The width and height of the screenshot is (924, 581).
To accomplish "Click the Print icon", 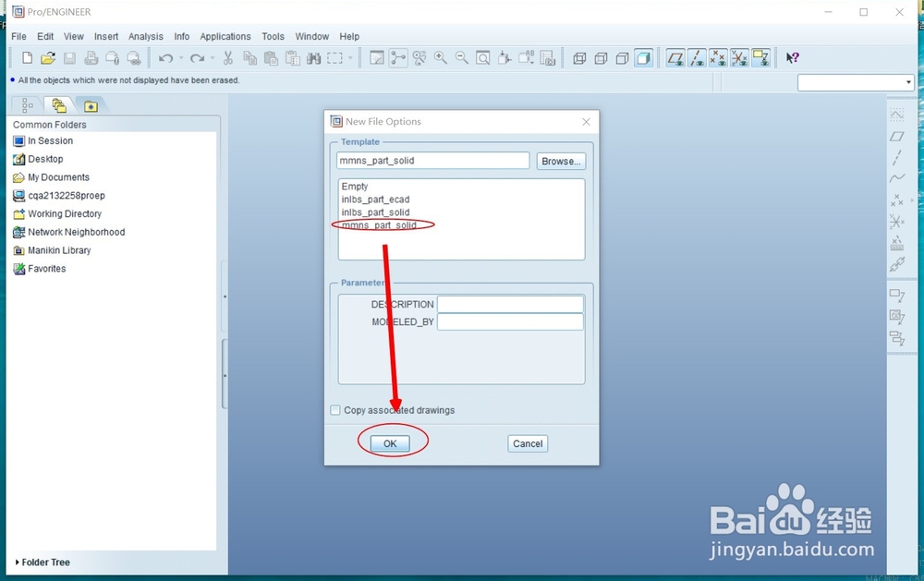I will [x=91, y=58].
